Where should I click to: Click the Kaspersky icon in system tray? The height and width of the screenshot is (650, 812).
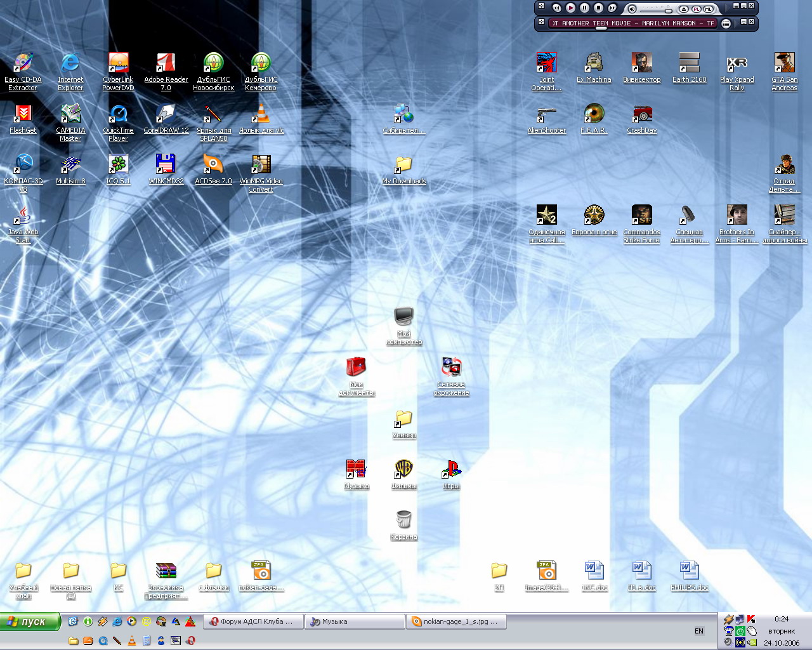point(751,619)
